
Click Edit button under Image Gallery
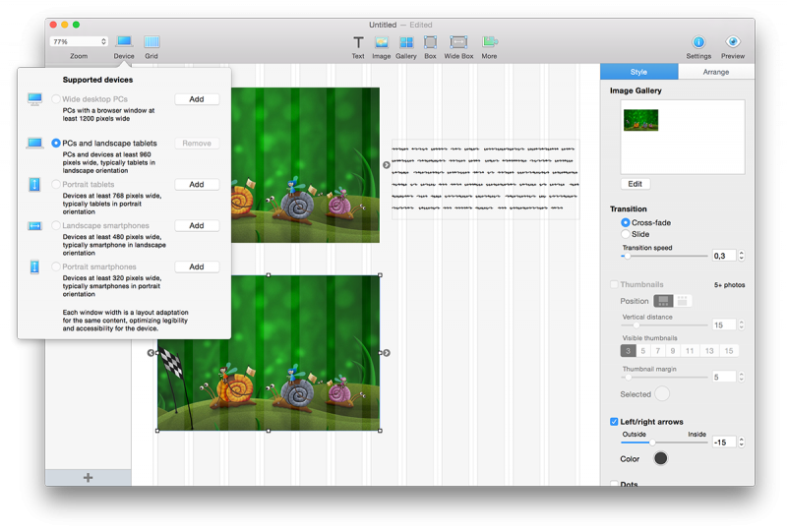pyautogui.click(x=636, y=184)
